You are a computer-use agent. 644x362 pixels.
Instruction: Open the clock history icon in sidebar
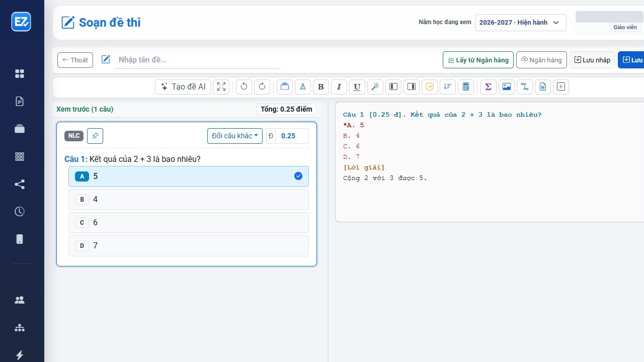(x=20, y=211)
